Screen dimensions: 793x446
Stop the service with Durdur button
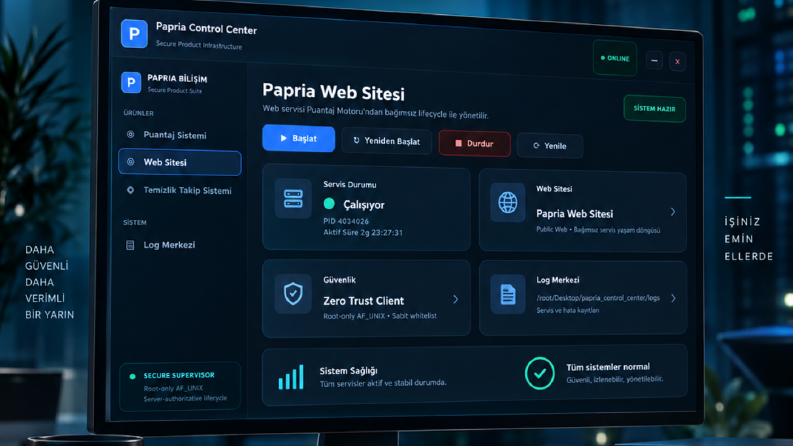[x=474, y=144]
